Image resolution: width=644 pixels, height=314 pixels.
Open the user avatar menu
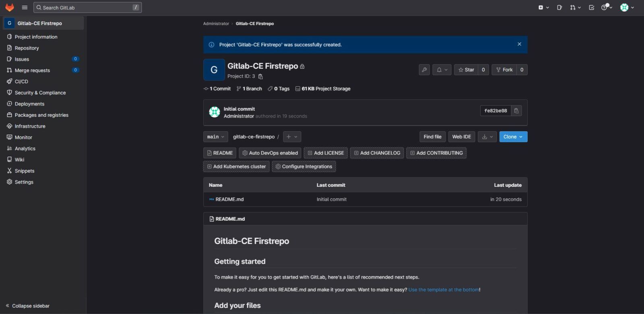click(627, 8)
